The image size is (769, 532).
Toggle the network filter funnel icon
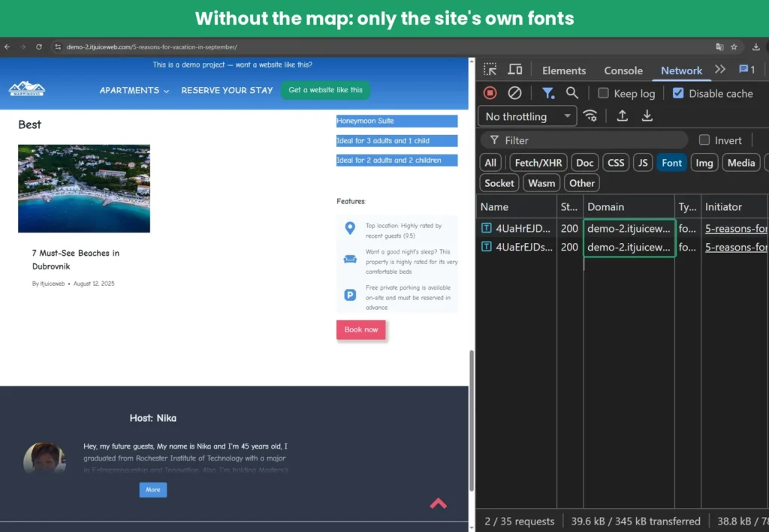547,93
